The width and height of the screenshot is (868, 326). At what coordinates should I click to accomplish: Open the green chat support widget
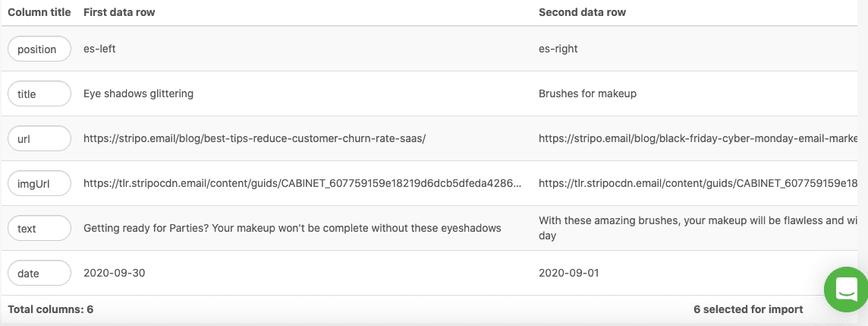pos(845,288)
